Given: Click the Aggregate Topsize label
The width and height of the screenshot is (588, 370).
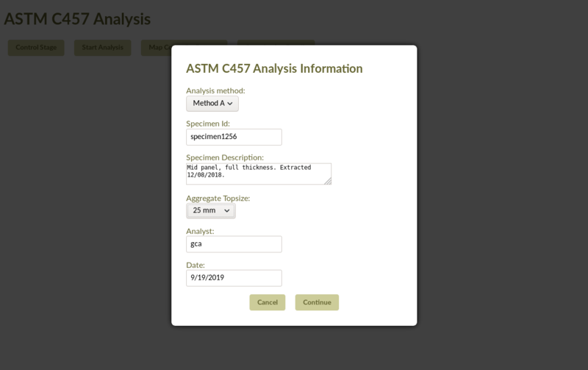Looking at the screenshot, I should tap(218, 198).
